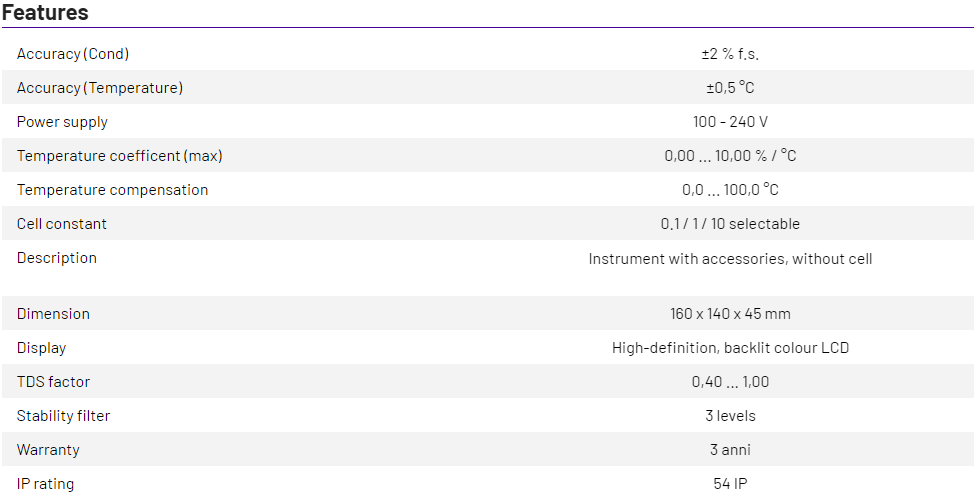Click the 160 x 140 x 45 mm dimension
Screen dimensions: 976x500
(730, 314)
